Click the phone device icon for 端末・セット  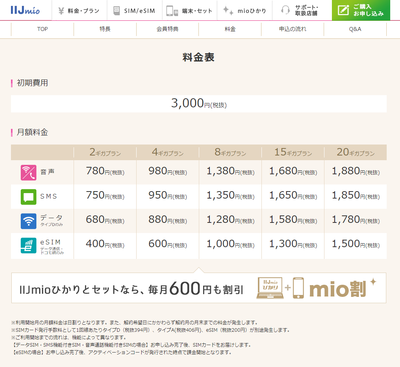(x=172, y=11)
